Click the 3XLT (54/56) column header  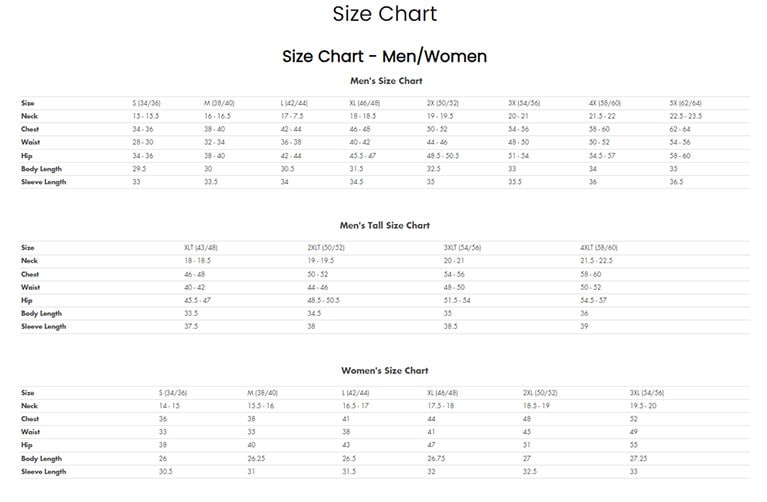(x=462, y=248)
